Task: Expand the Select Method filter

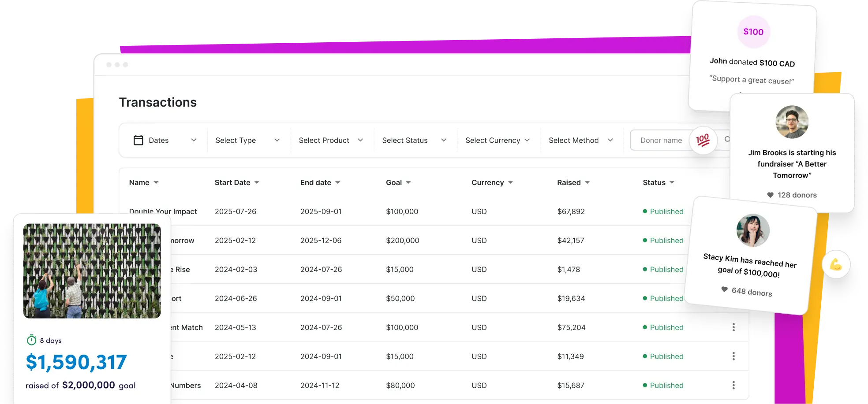Action: point(580,141)
